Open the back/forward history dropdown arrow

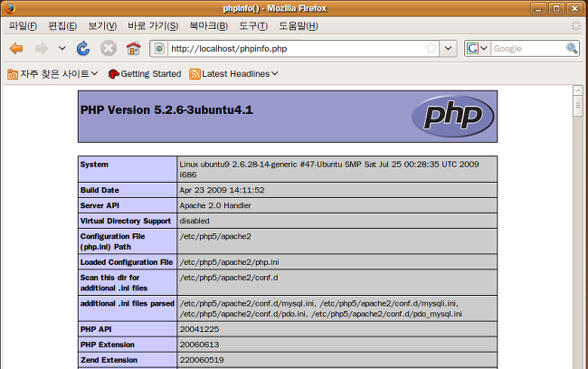point(62,48)
